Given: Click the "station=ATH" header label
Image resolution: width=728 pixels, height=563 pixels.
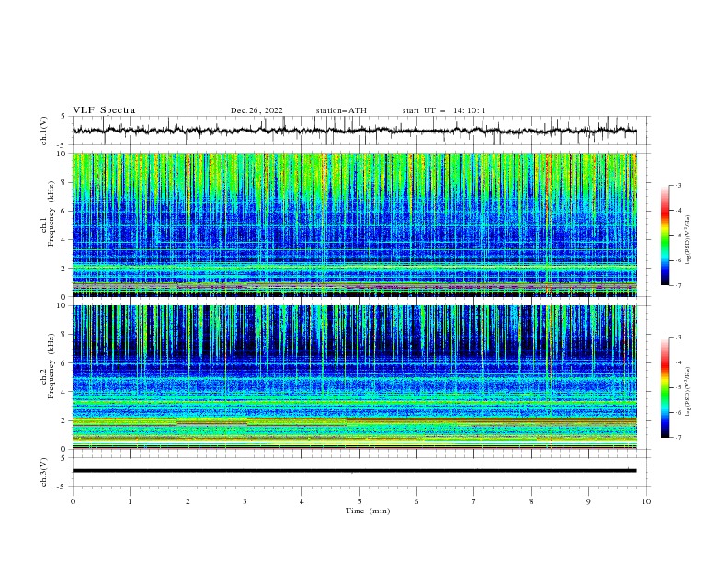Looking at the screenshot, I should 341,110.
